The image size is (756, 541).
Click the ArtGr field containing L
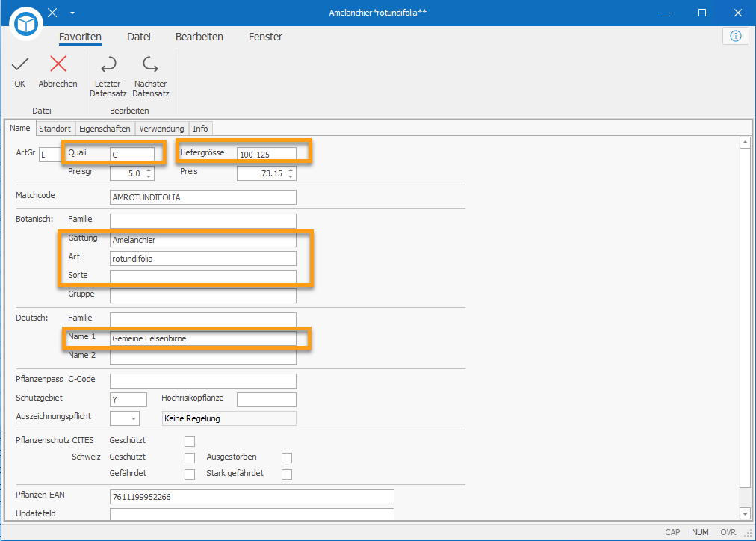pos(49,154)
